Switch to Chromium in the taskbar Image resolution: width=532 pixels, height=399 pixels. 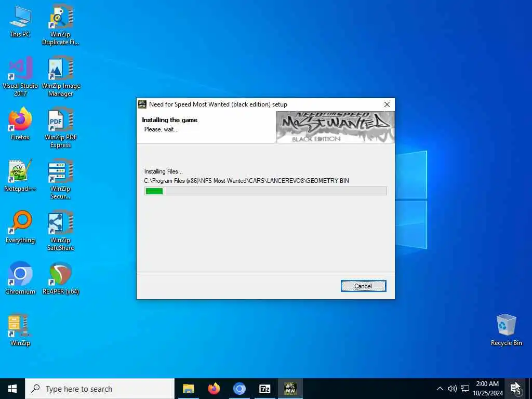(239, 389)
